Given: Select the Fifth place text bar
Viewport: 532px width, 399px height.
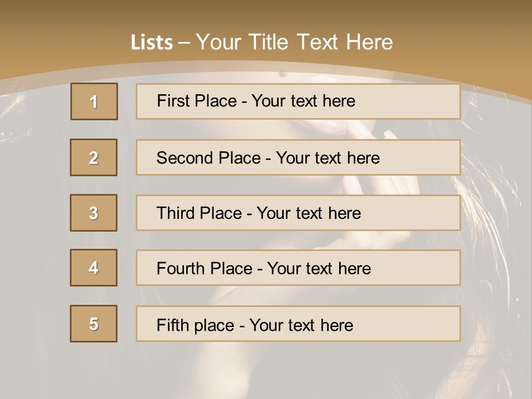Looking at the screenshot, I should coord(298,324).
